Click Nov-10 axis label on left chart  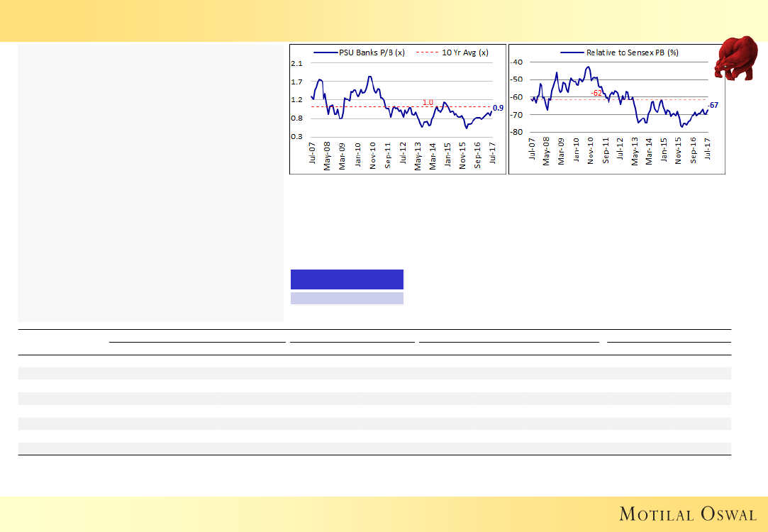[x=372, y=154]
